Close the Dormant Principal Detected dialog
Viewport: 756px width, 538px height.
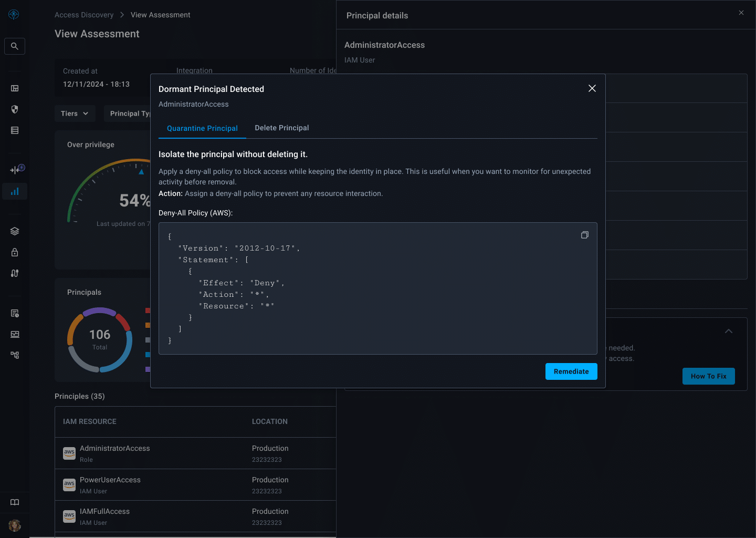coord(592,88)
